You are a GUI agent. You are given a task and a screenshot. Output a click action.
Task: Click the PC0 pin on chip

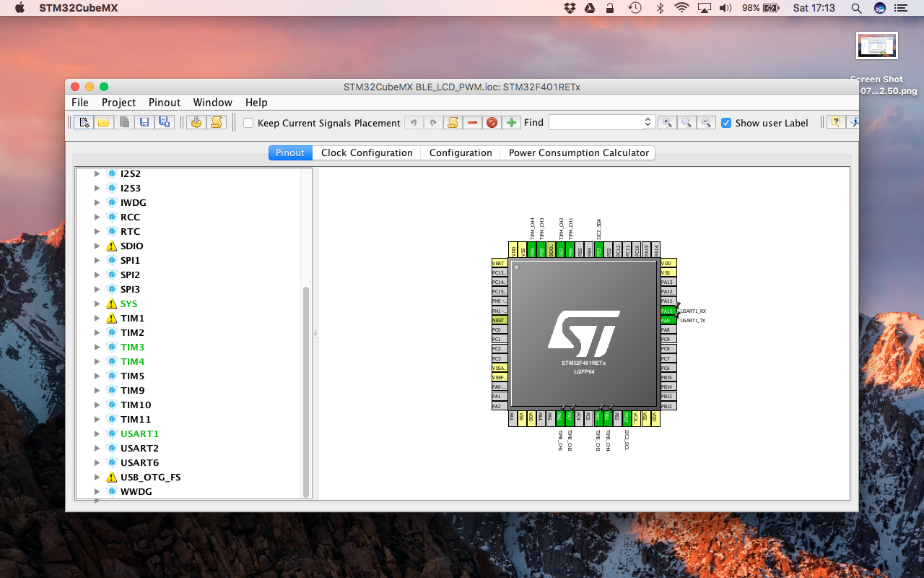coord(500,329)
